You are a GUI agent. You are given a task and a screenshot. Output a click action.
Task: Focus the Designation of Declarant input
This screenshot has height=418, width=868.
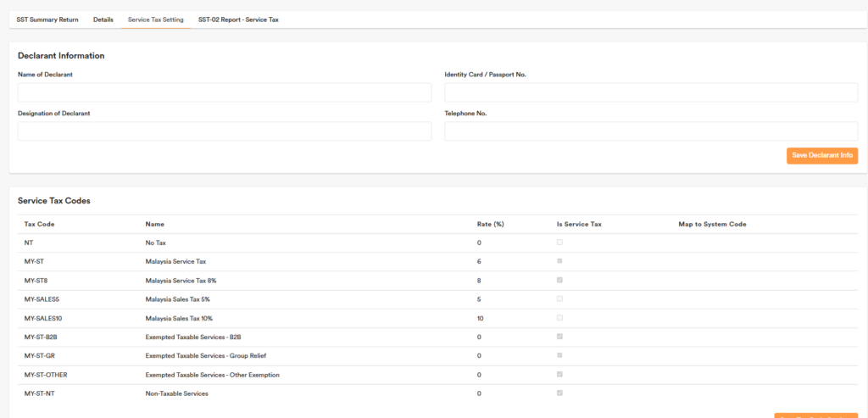[224, 131]
